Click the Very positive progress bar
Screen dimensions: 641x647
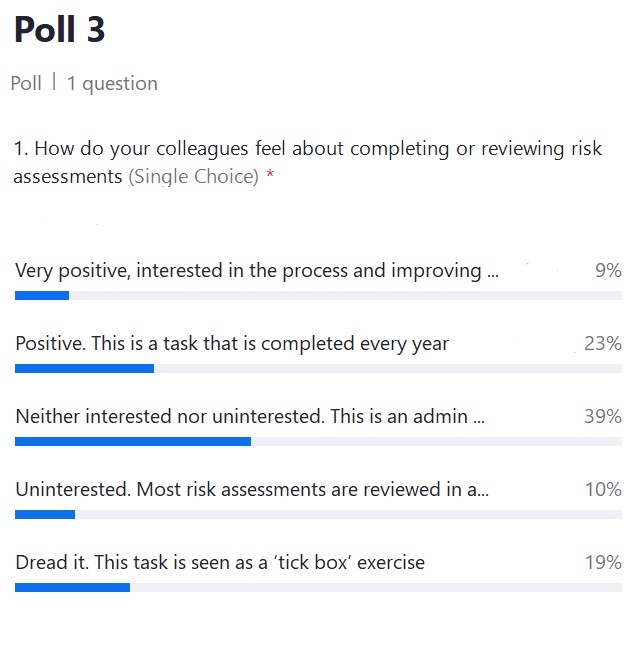tap(318, 295)
